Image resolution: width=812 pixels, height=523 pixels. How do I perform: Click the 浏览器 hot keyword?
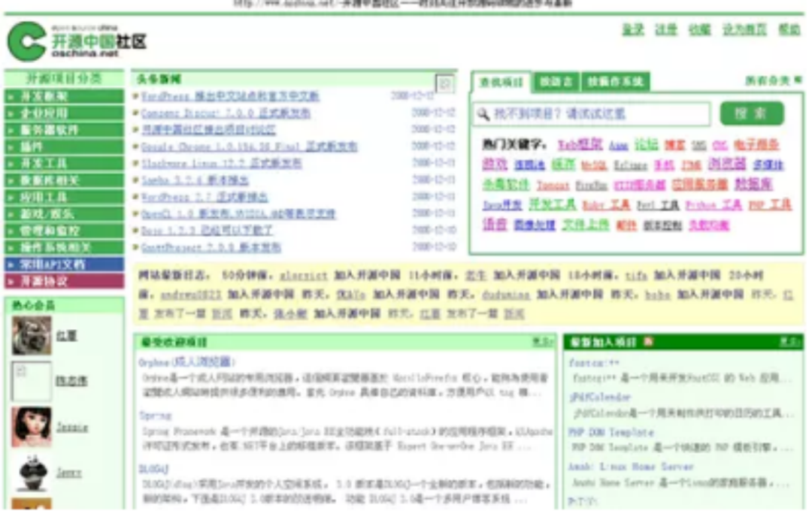726,164
